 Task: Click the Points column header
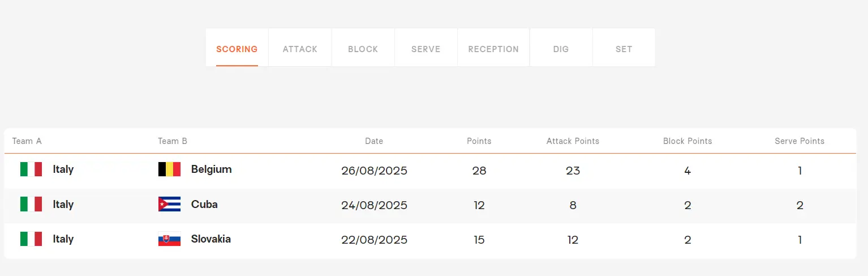(479, 141)
